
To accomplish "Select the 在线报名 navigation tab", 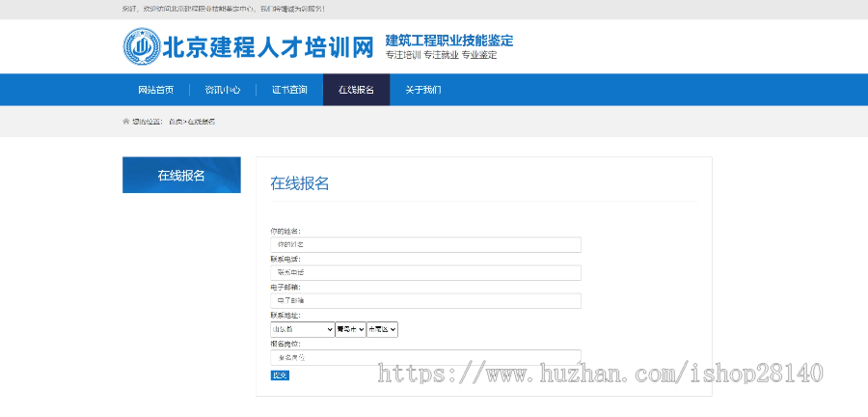I will pos(357,90).
